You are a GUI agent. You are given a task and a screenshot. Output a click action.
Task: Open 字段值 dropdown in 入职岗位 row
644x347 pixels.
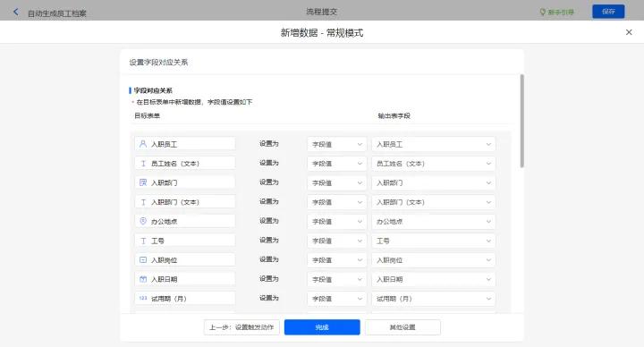point(337,260)
